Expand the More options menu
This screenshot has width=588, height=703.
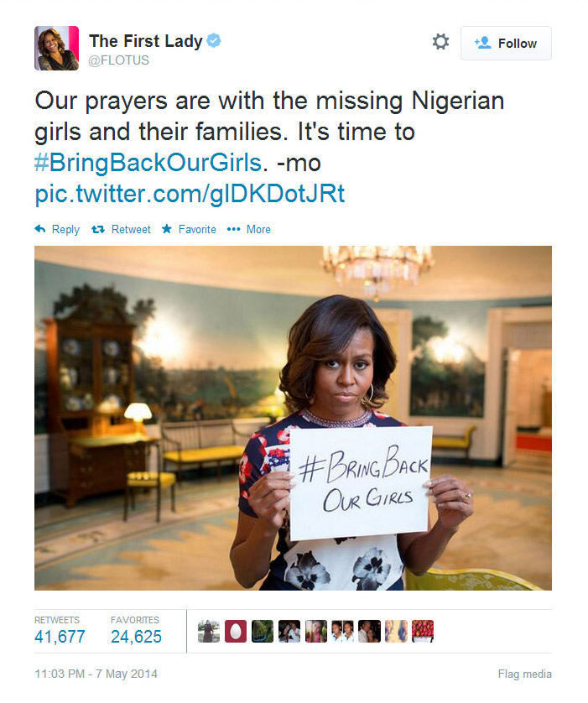pos(249,230)
